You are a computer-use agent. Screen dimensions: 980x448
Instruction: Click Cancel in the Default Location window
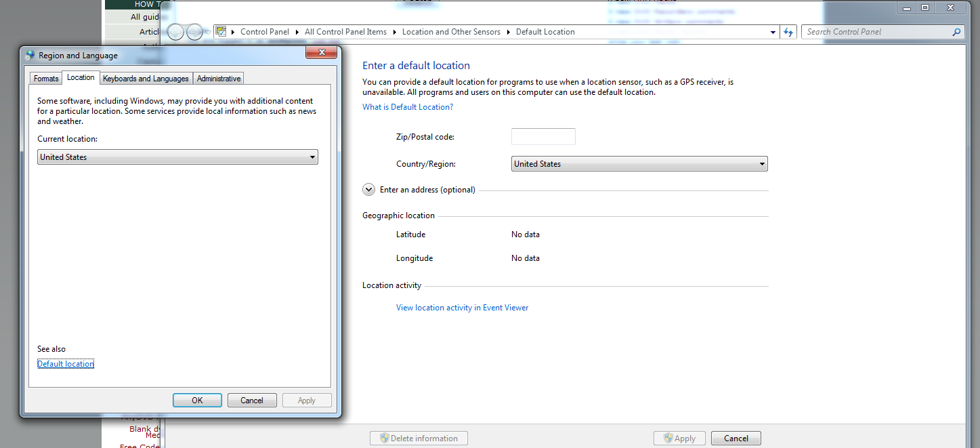[736, 439]
